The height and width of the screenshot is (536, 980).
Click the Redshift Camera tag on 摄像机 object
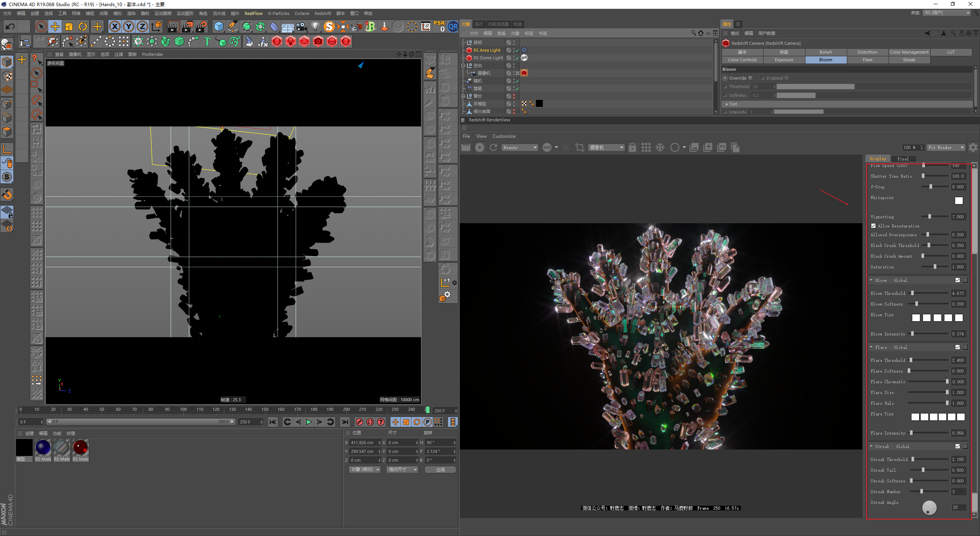(x=524, y=73)
